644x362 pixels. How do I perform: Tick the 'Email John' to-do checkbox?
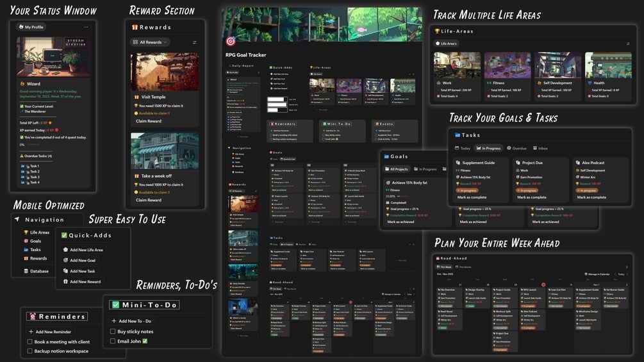tap(113, 341)
